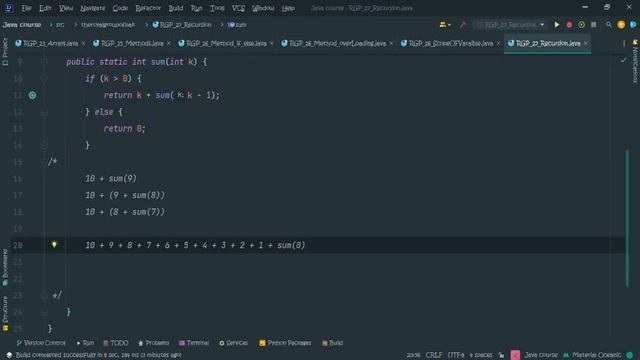Open the line separator CRLF selector

tap(433, 355)
